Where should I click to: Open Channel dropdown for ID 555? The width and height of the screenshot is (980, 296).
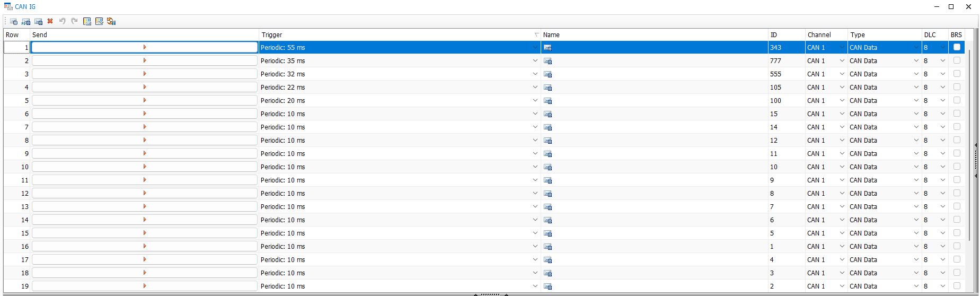(x=842, y=74)
